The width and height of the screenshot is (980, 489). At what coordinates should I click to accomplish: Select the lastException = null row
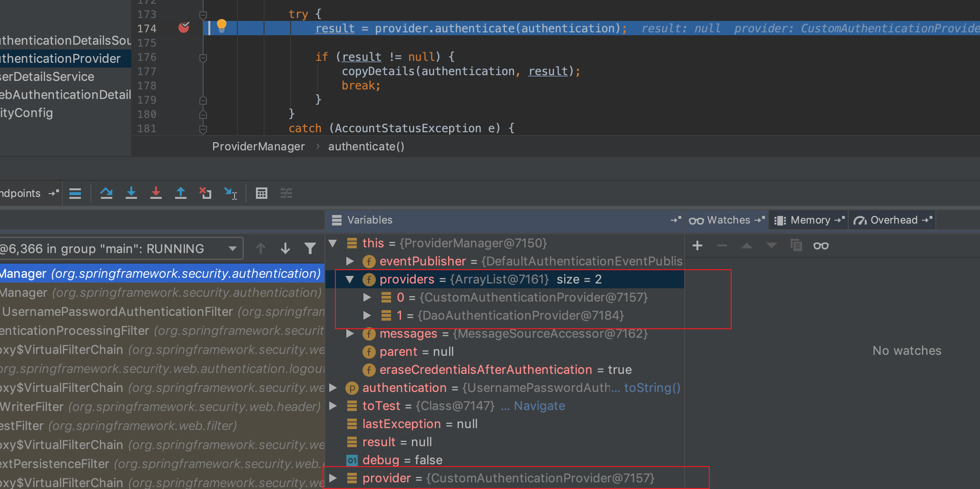[505, 424]
